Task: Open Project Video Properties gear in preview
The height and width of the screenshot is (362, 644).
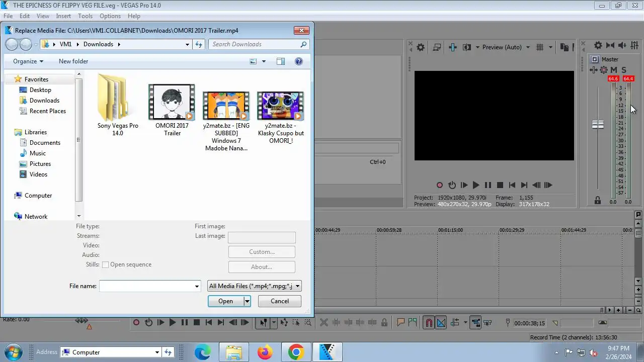Action: pos(421,47)
